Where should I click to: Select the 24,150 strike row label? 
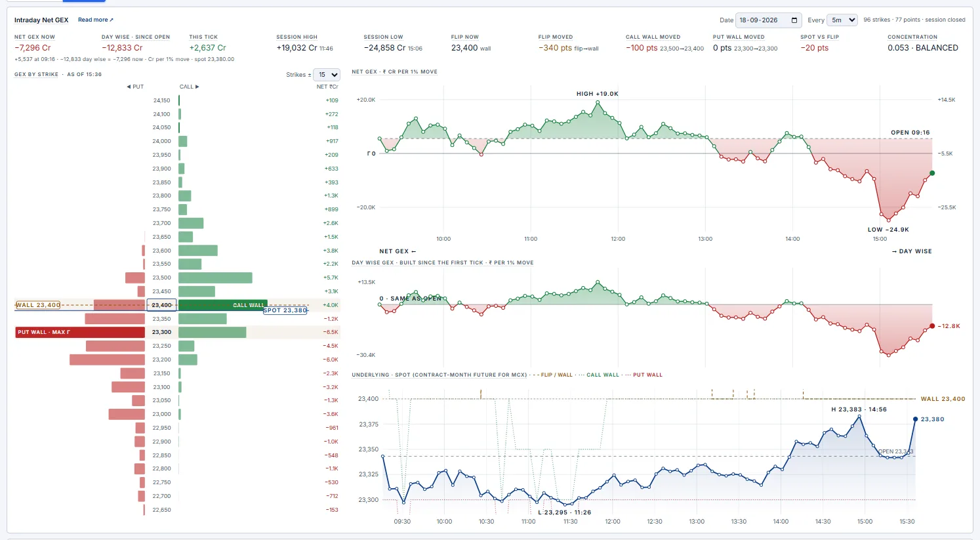click(161, 100)
